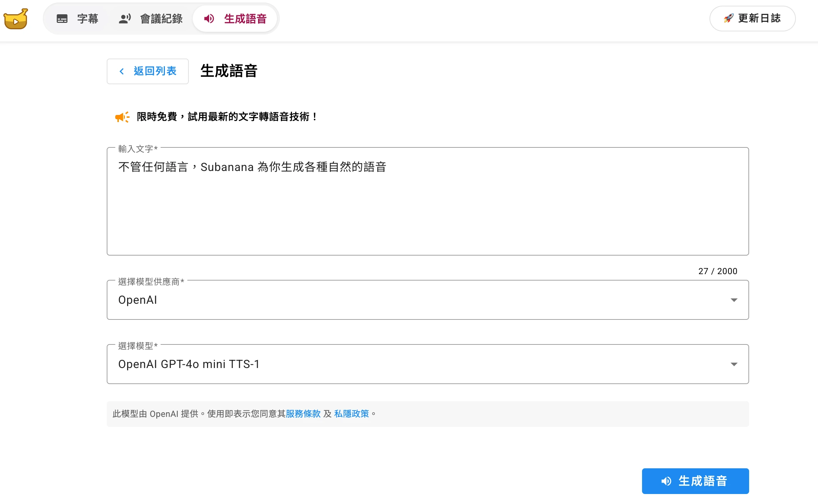Open the 更新日誌 changelog
The width and height of the screenshot is (818, 504).
click(x=752, y=18)
